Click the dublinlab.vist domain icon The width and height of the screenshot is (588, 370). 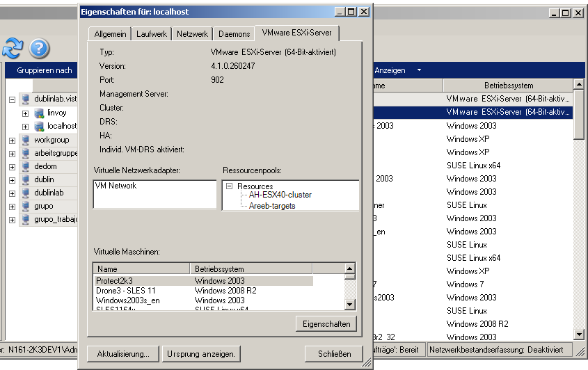click(x=26, y=99)
